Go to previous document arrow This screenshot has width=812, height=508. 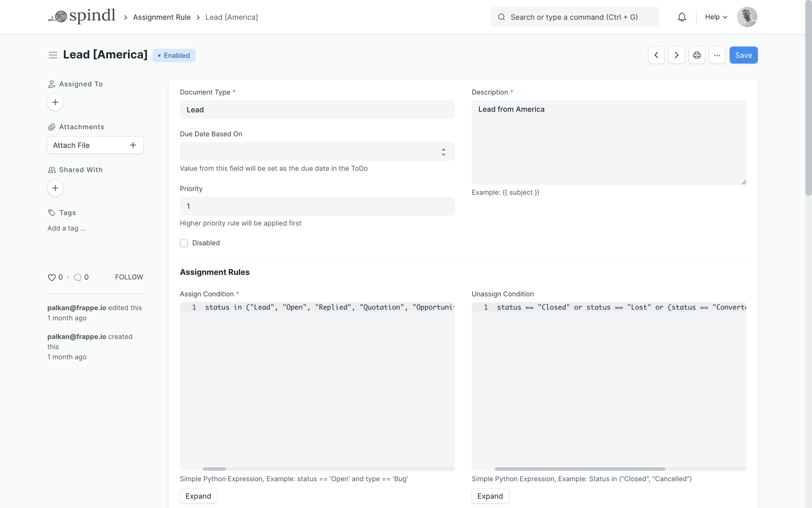(x=656, y=55)
